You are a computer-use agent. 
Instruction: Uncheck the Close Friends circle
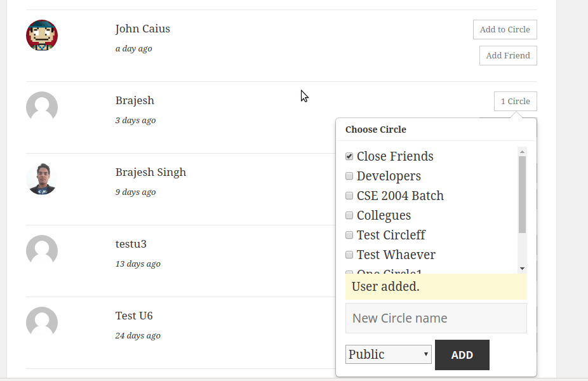(349, 155)
